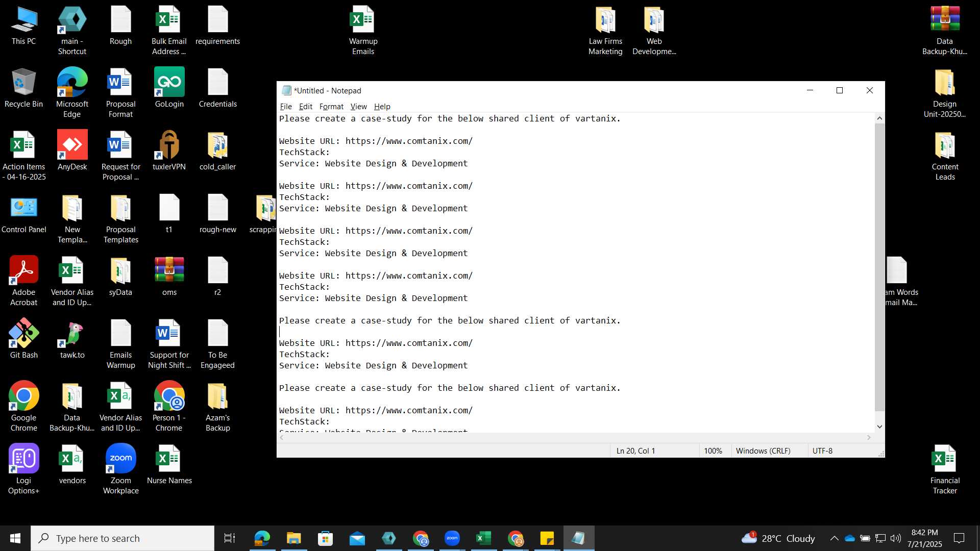The width and height of the screenshot is (980, 551).
Task: Open Windows Start menu
Action: point(15,538)
